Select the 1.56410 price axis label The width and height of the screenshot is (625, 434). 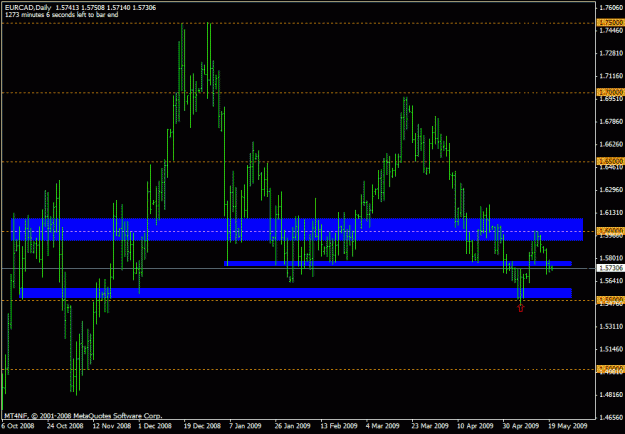(x=611, y=281)
